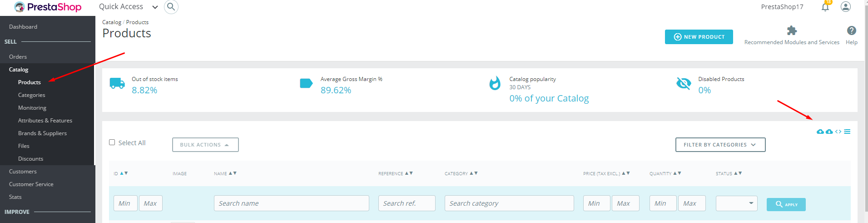Open the notifications bell
This screenshot has width=868, height=223.
[825, 7]
